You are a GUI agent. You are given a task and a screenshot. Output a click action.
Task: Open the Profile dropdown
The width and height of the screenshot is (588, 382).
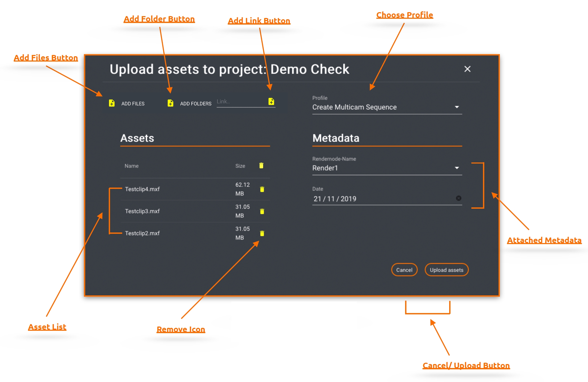coord(457,107)
